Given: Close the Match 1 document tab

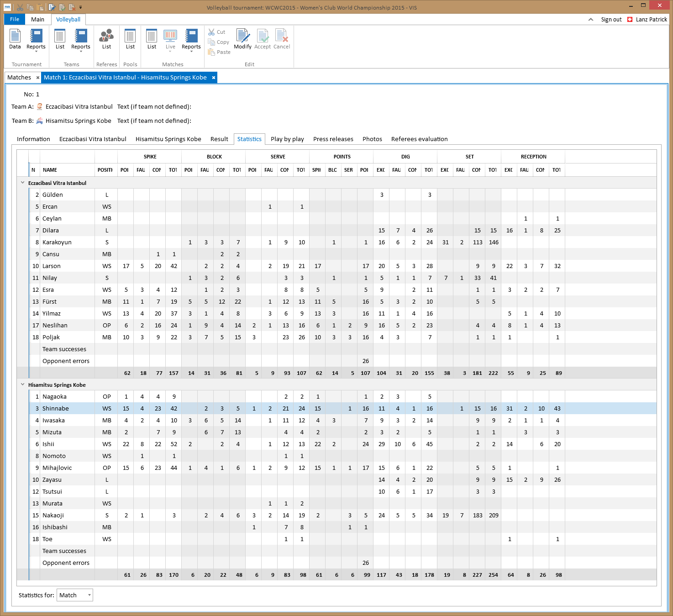Looking at the screenshot, I should pos(213,78).
